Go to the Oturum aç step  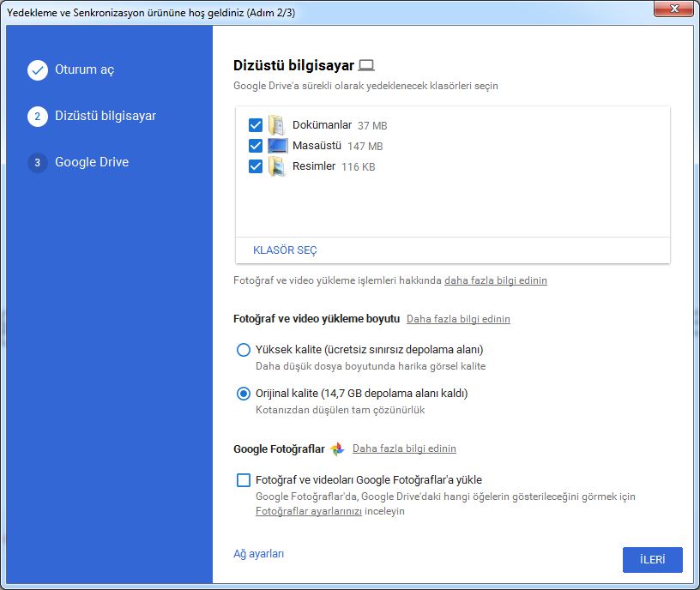(x=84, y=69)
